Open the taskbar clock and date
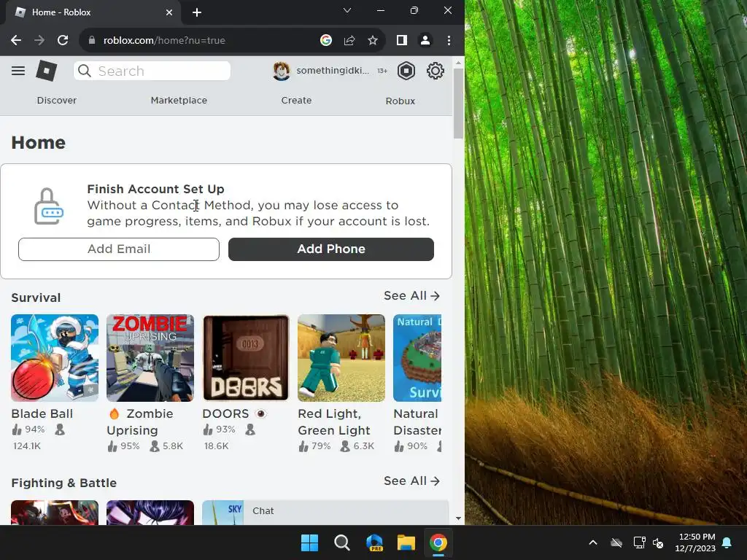Image resolution: width=747 pixels, height=560 pixels. tap(697, 542)
